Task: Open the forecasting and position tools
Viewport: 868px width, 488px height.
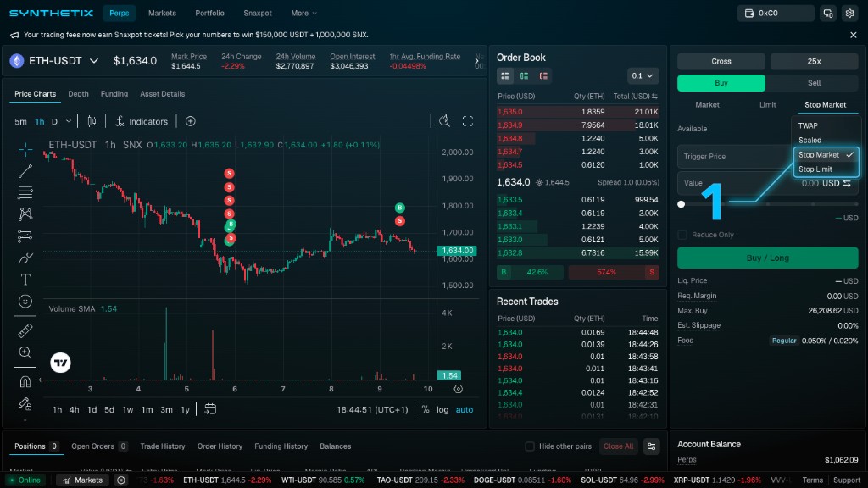Action: coord(25,236)
